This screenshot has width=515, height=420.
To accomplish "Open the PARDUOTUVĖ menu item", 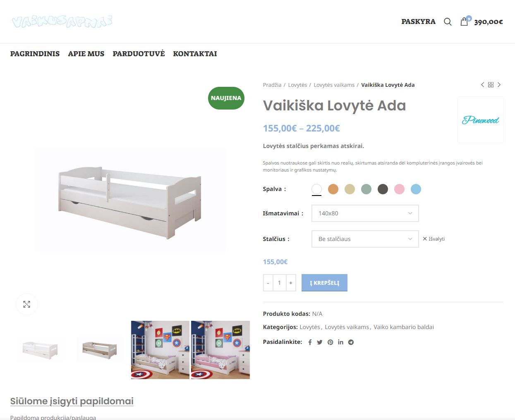I will [x=139, y=54].
